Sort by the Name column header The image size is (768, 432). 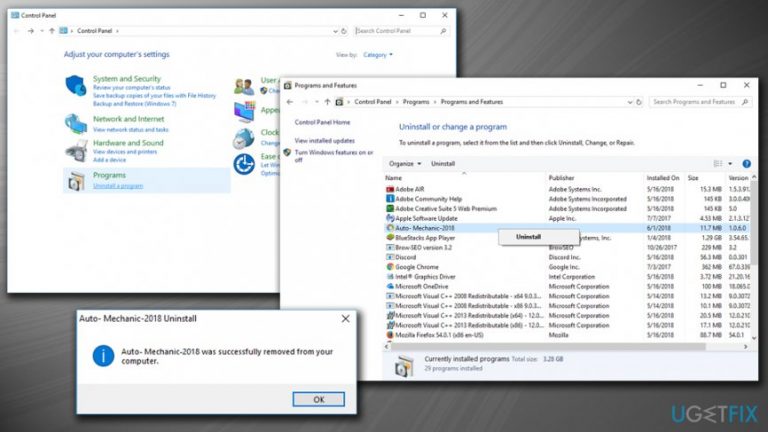click(464, 178)
